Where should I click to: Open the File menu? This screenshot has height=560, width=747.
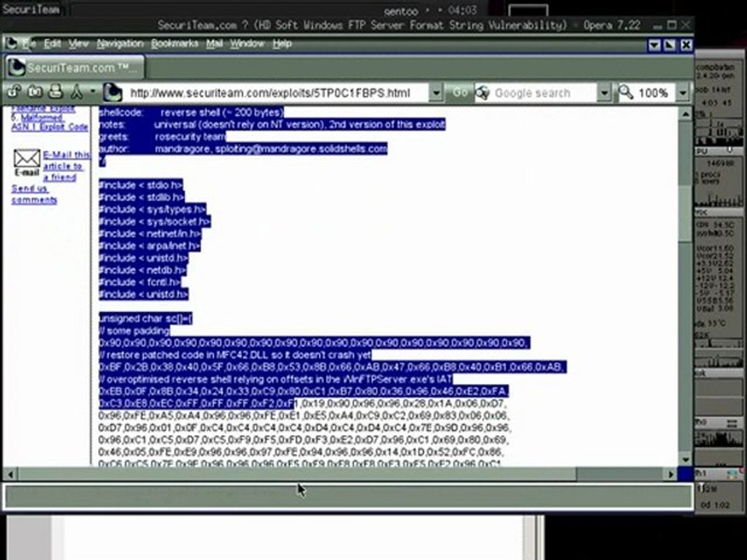tap(28, 44)
